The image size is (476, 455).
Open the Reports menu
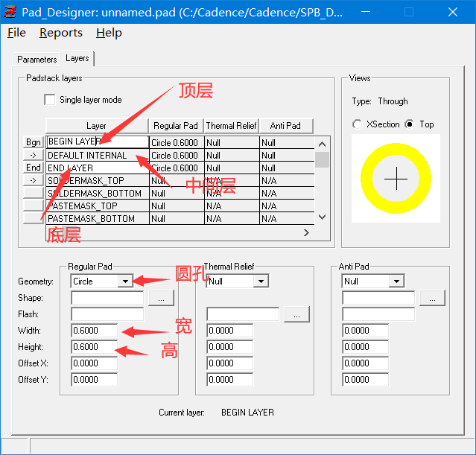click(61, 33)
